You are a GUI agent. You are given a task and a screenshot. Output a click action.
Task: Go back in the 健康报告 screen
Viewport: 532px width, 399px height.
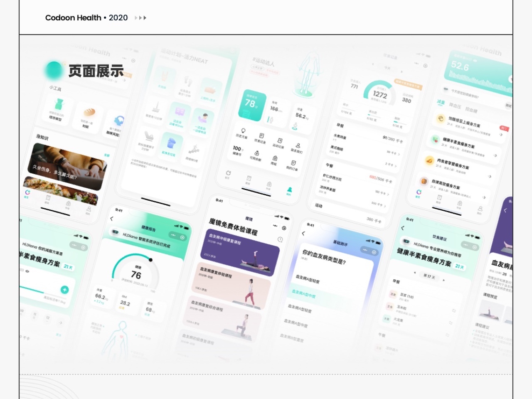[x=112, y=219]
